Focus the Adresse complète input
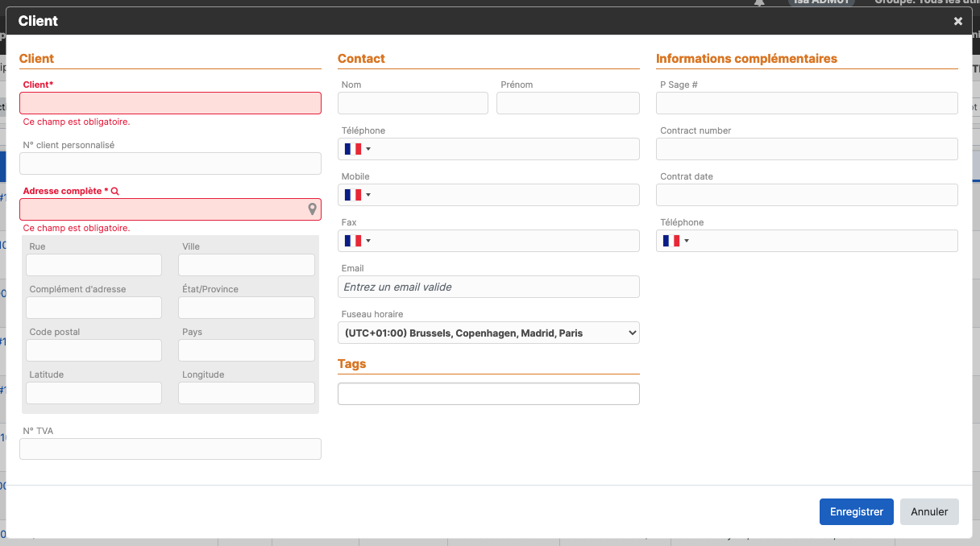Viewport: 980px width, 546px height. pyautogui.click(x=170, y=209)
